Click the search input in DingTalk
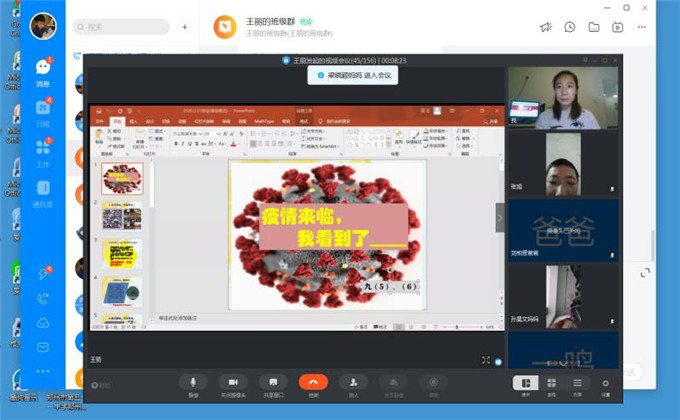The image size is (680, 420). click(x=121, y=27)
